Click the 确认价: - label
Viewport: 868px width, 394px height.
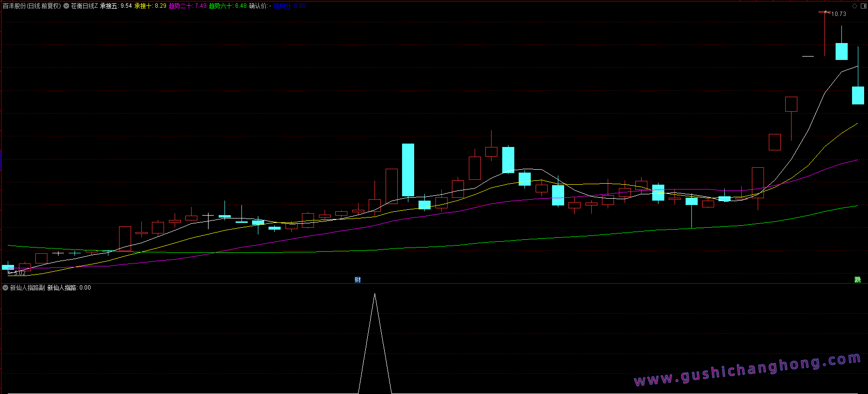pyautogui.click(x=260, y=6)
